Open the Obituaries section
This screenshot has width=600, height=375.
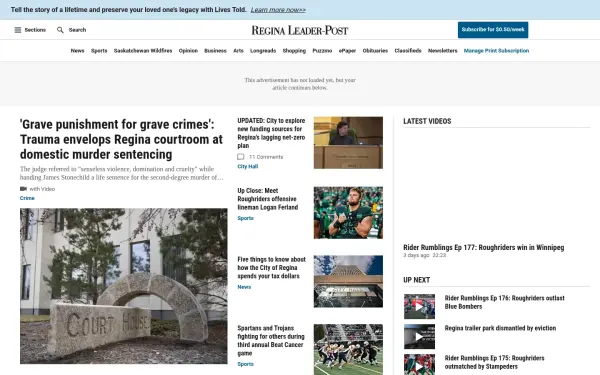[x=375, y=51]
